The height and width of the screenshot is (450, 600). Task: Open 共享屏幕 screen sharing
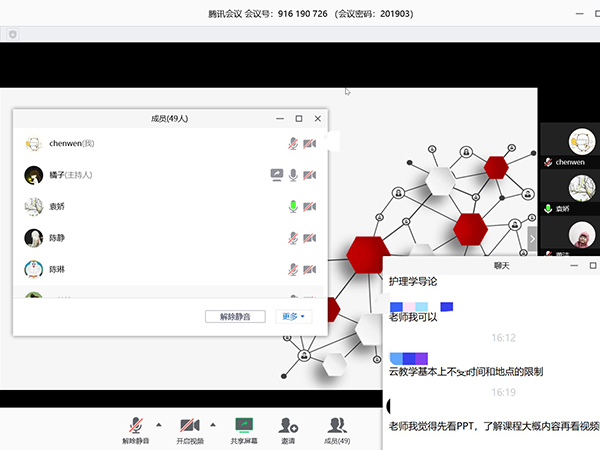click(x=243, y=425)
